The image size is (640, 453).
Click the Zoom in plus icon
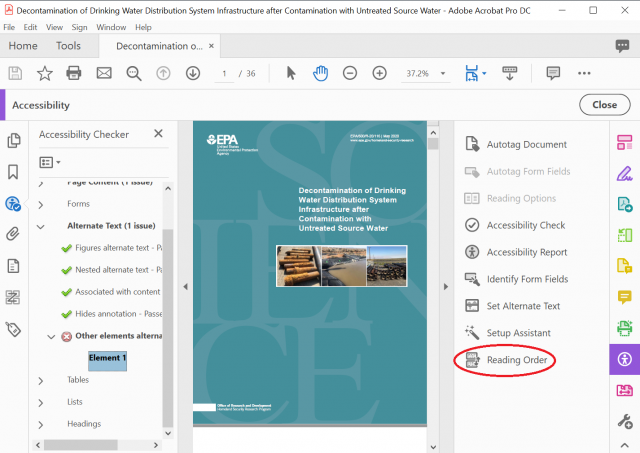(x=379, y=73)
